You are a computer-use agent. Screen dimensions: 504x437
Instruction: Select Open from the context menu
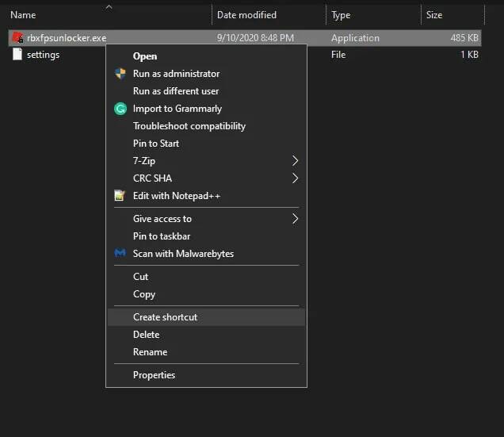click(x=145, y=56)
